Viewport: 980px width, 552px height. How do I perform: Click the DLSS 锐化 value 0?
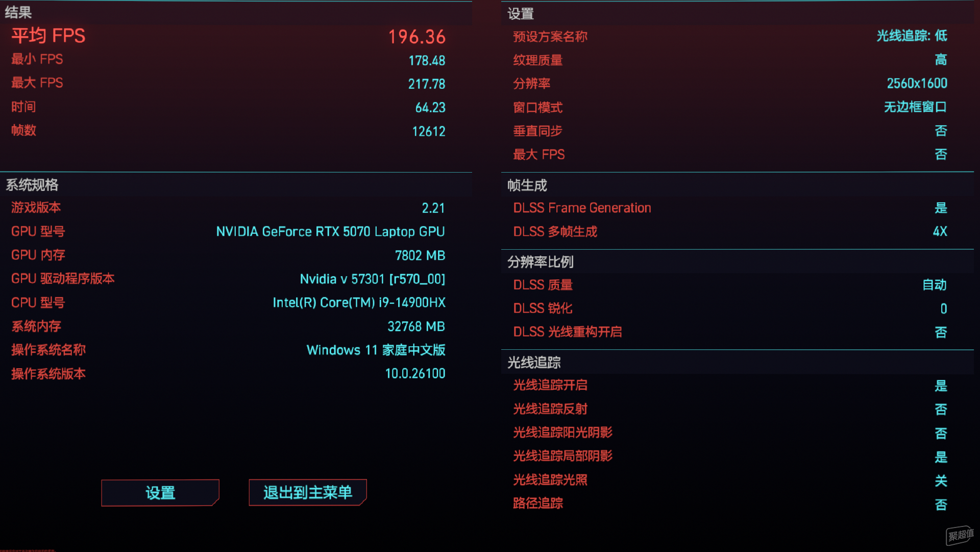(x=944, y=309)
